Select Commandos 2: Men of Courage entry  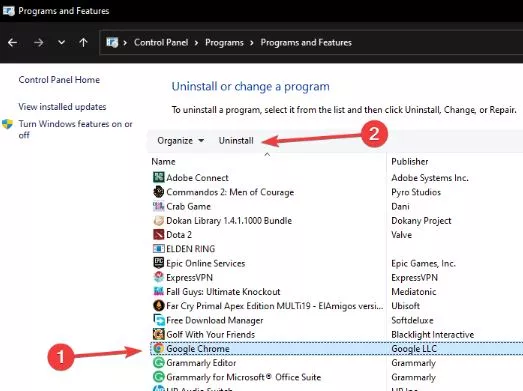pyautogui.click(x=230, y=192)
